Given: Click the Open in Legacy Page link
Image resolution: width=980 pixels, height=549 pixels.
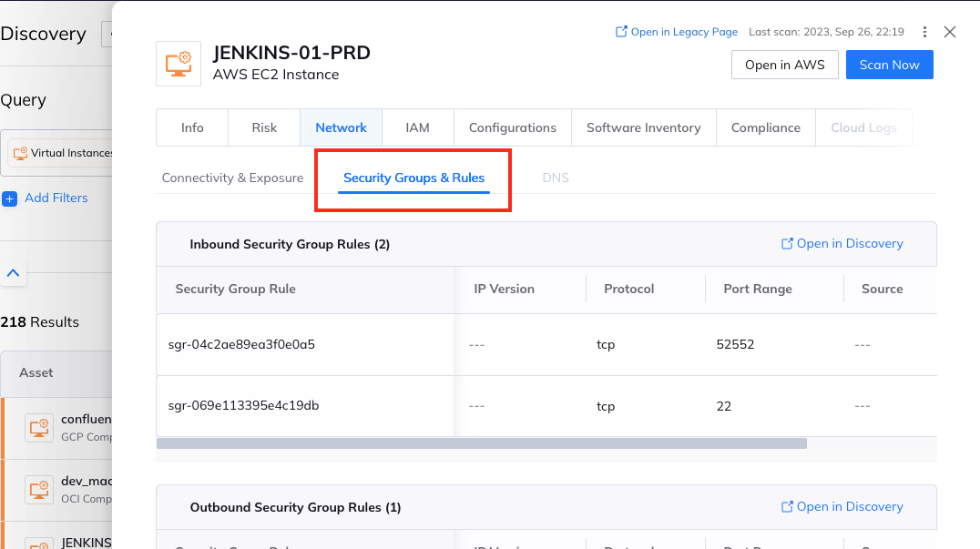Looking at the screenshot, I should 677,32.
